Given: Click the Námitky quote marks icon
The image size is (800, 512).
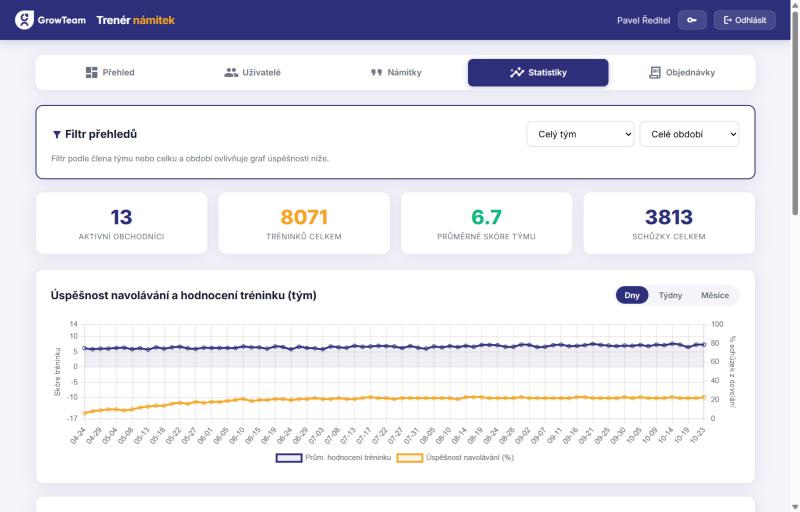Looking at the screenshot, I should pyautogui.click(x=376, y=72).
